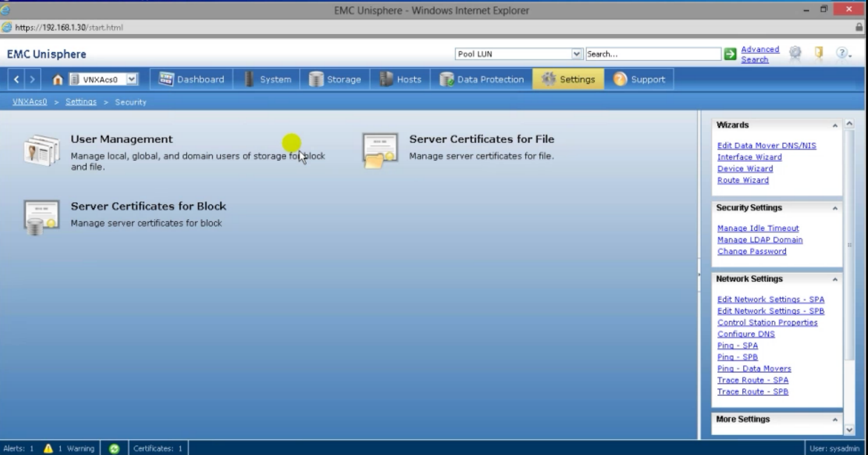Open Manage LDAP Domain link

click(x=760, y=240)
